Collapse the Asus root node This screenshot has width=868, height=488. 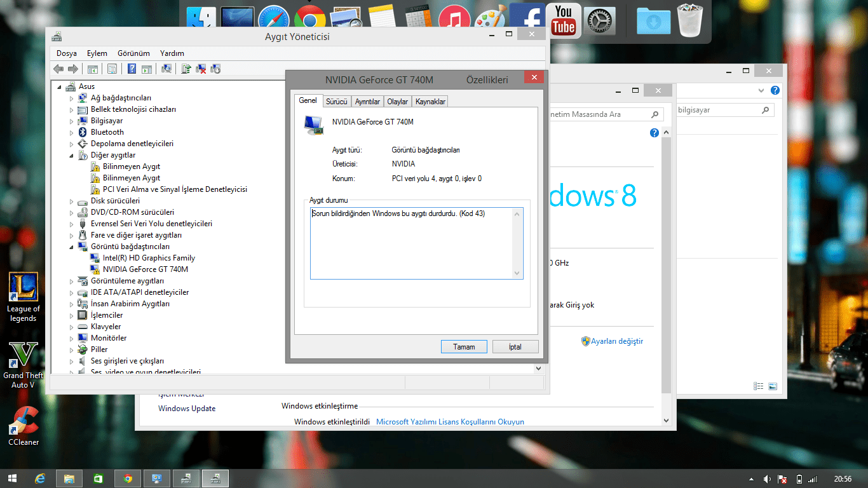(x=60, y=86)
